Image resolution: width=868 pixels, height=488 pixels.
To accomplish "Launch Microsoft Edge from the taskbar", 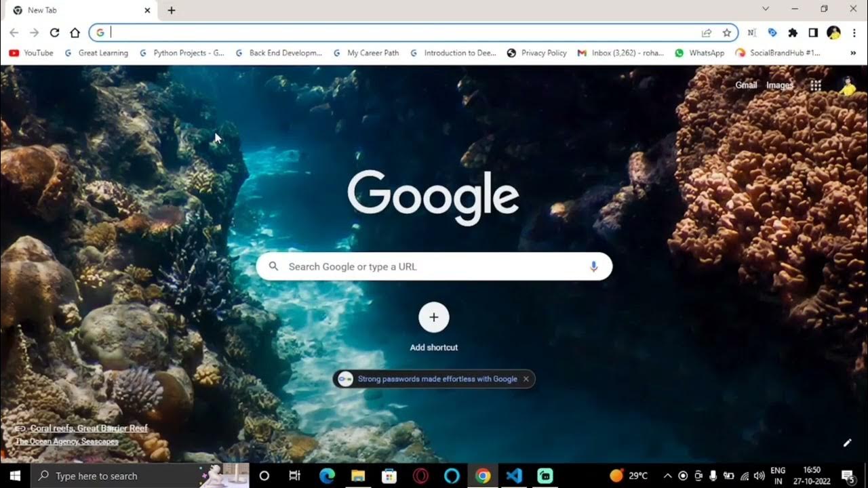I will click(x=327, y=476).
